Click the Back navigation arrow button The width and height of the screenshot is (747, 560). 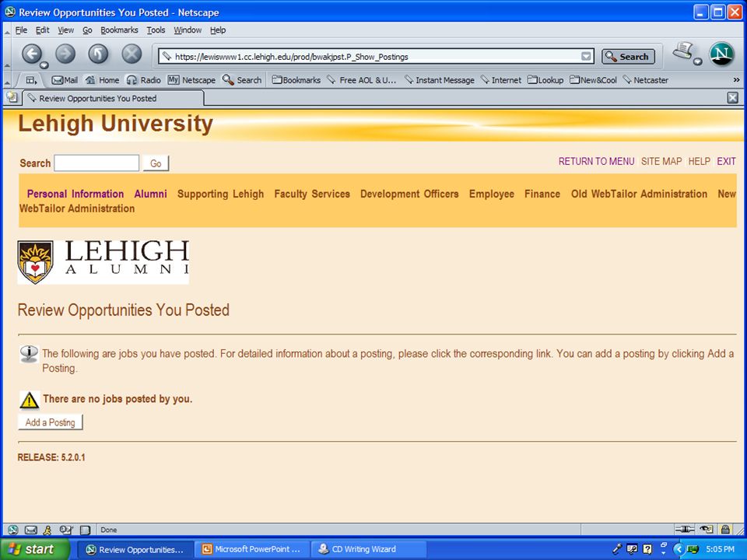pos(31,54)
